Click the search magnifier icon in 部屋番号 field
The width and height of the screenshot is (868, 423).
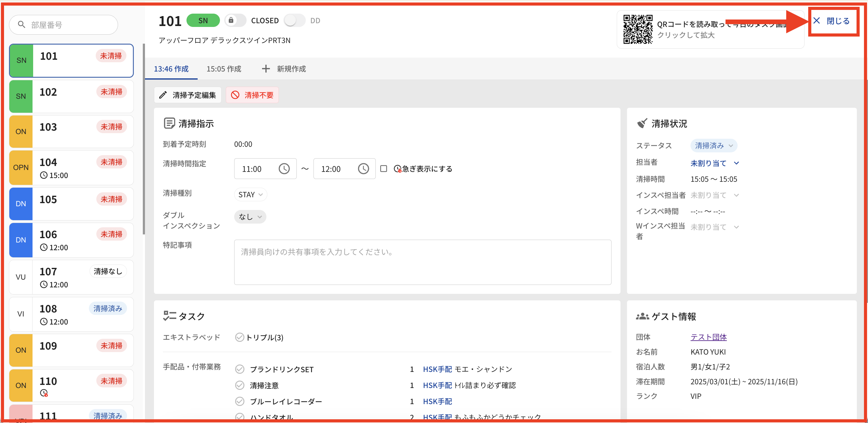point(22,24)
